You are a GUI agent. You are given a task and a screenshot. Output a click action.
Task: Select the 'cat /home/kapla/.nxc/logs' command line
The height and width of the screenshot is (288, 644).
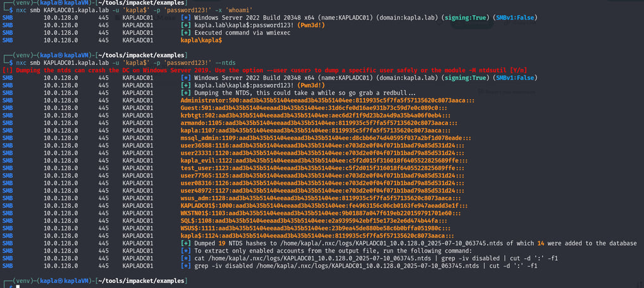click(x=369, y=259)
